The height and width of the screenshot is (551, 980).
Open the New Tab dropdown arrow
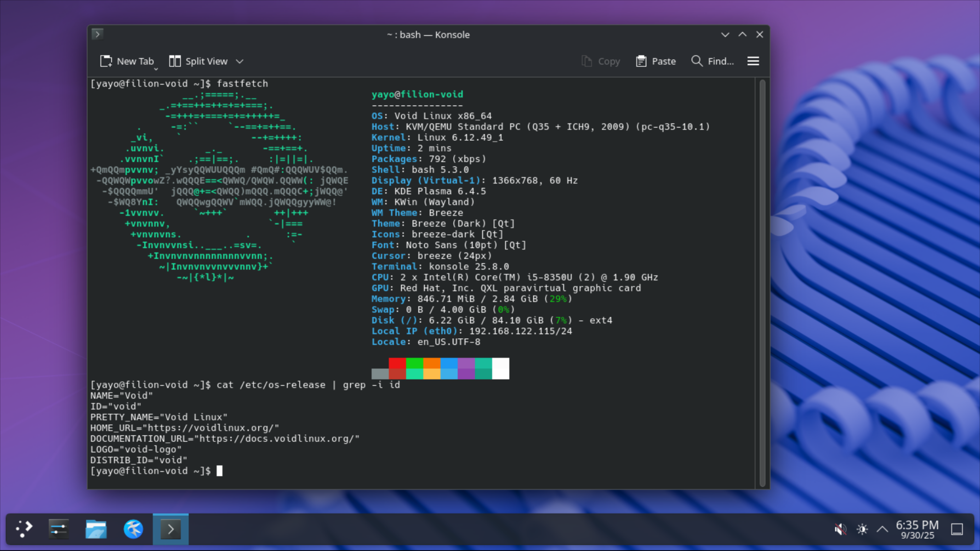point(156,68)
